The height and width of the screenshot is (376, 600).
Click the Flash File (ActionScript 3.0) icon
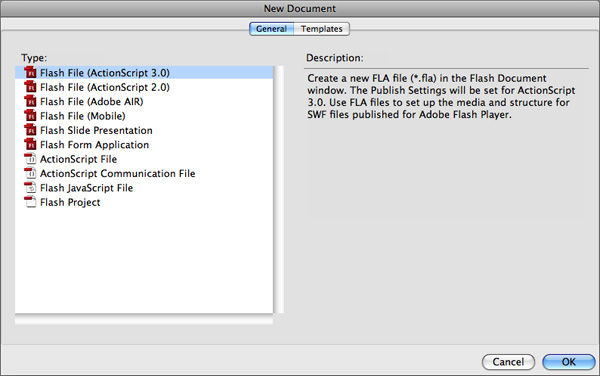(x=30, y=72)
